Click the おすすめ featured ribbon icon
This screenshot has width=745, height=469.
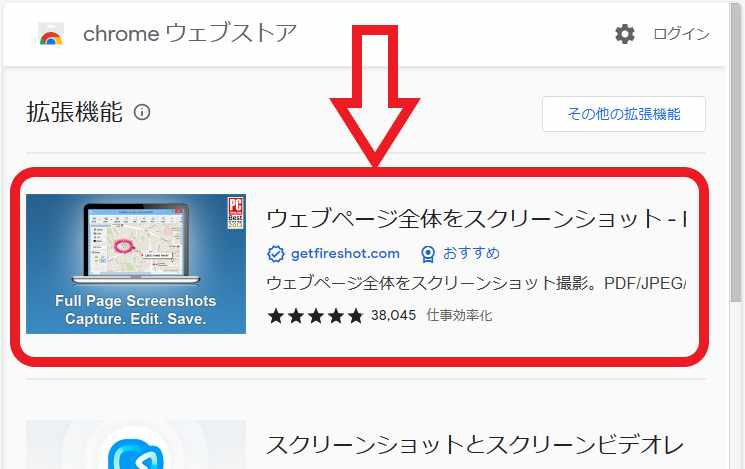tap(428, 254)
